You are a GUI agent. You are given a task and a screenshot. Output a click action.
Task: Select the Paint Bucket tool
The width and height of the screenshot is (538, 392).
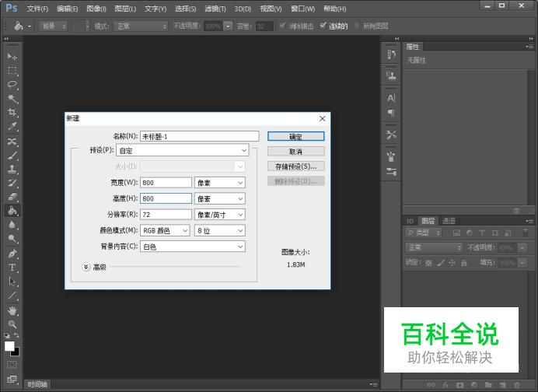point(12,211)
